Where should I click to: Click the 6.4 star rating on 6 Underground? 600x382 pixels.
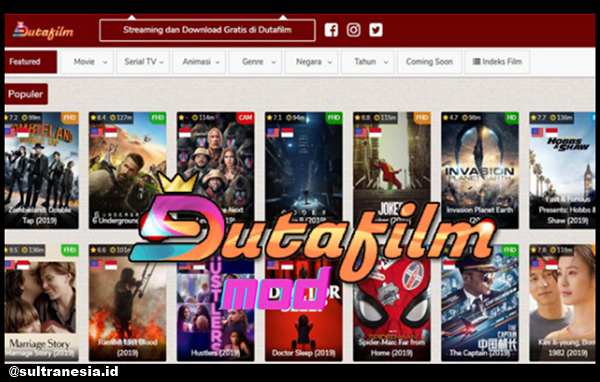point(99,118)
